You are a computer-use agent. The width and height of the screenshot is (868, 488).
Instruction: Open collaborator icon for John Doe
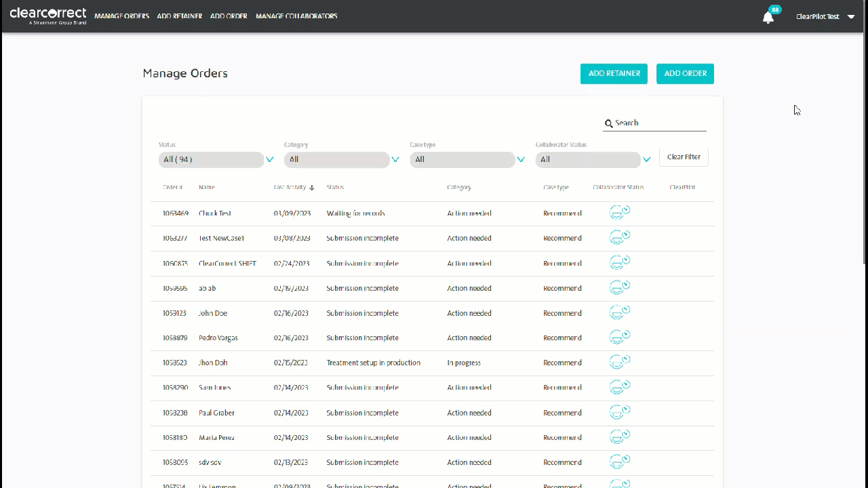(620, 312)
